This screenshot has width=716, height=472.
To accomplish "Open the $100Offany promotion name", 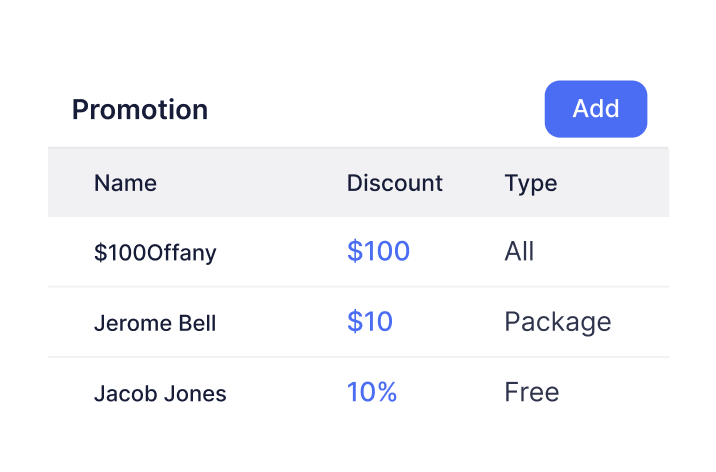I will [x=155, y=253].
